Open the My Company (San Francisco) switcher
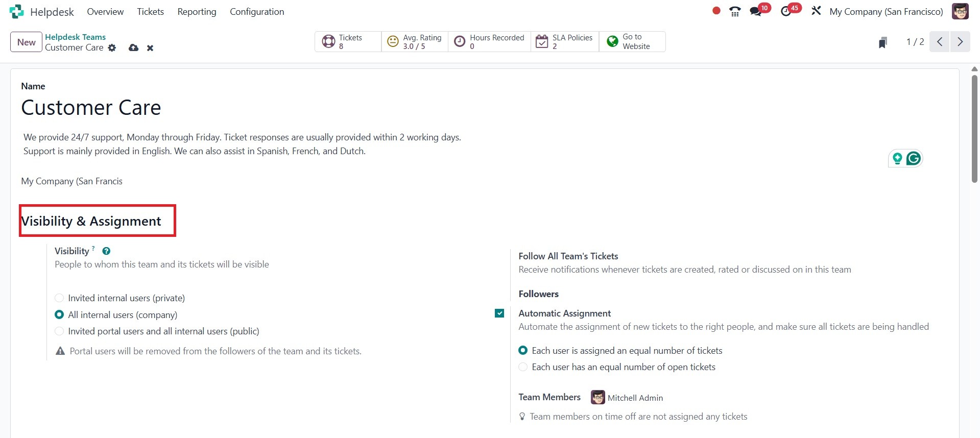This screenshot has height=438, width=980. pyautogui.click(x=886, y=12)
